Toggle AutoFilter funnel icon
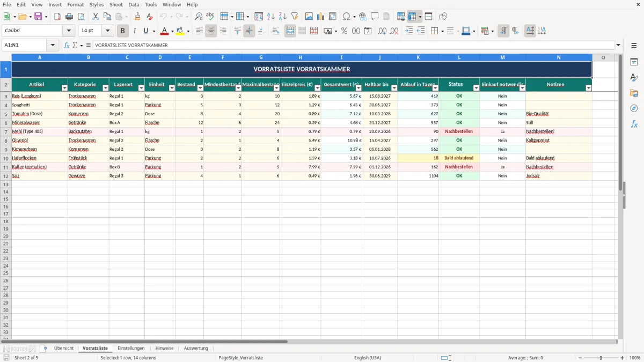Viewport: 644px width, 362px height. click(295, 17)
